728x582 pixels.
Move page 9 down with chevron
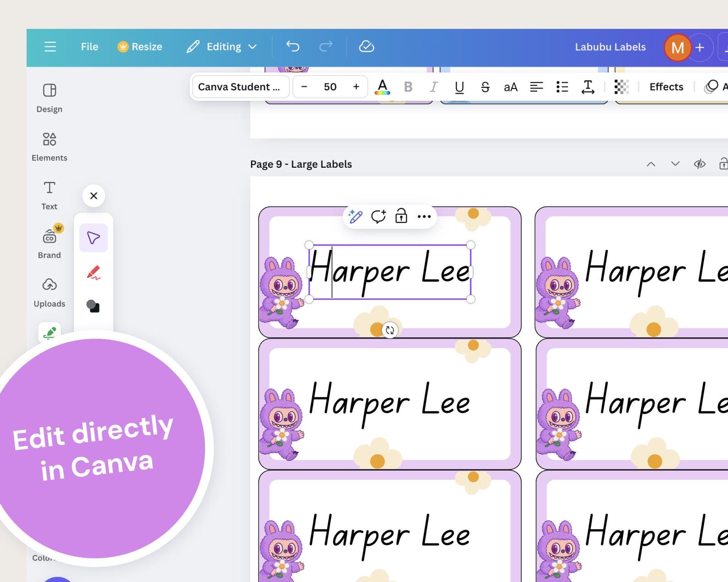pos(675,164)
